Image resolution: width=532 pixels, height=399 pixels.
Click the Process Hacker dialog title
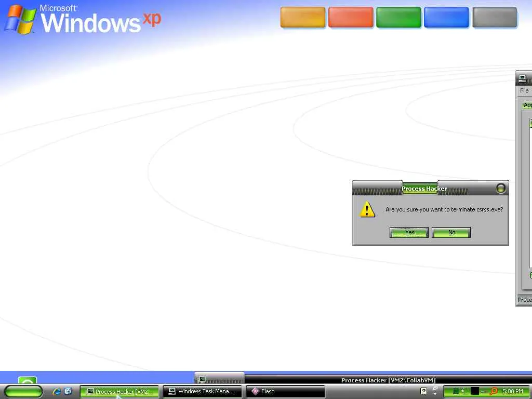click(424, 189)
